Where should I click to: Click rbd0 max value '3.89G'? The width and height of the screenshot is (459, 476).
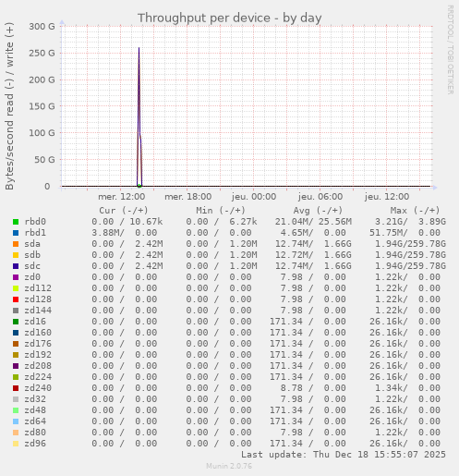coord(432,222)
